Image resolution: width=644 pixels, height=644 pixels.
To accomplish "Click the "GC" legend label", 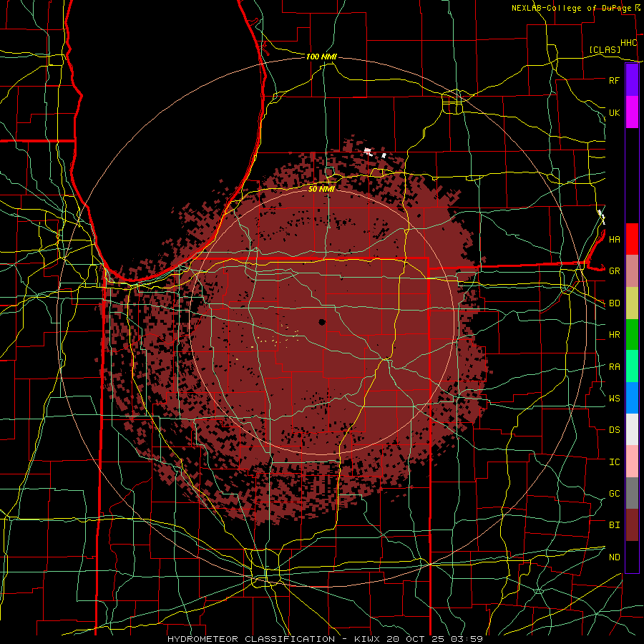I will [614, 494].
